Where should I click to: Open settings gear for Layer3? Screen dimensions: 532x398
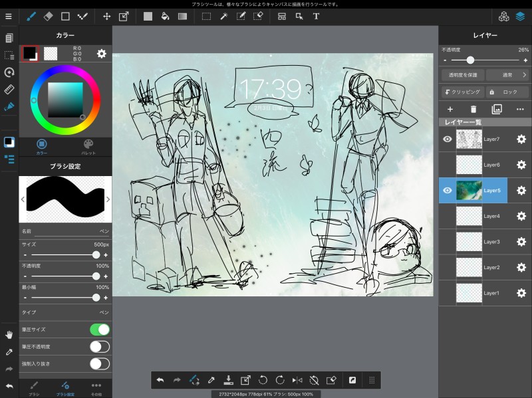(521, 242)
